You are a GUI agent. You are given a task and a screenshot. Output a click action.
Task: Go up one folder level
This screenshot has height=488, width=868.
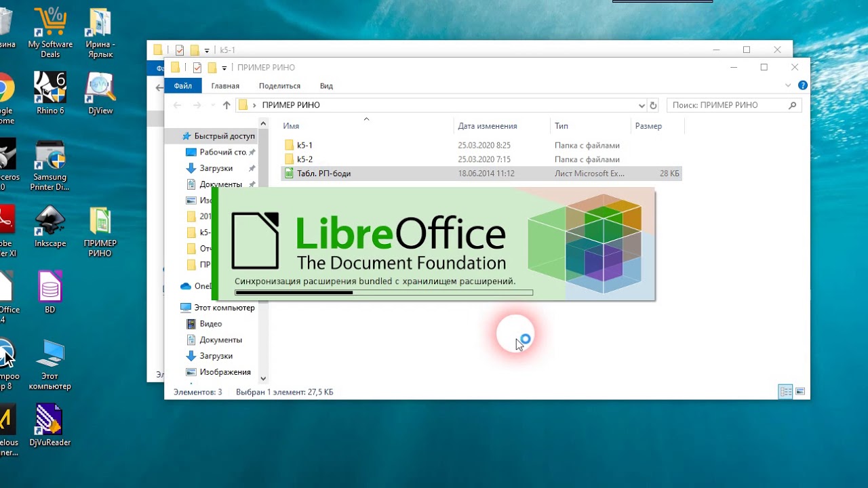[x=226, y=105]
